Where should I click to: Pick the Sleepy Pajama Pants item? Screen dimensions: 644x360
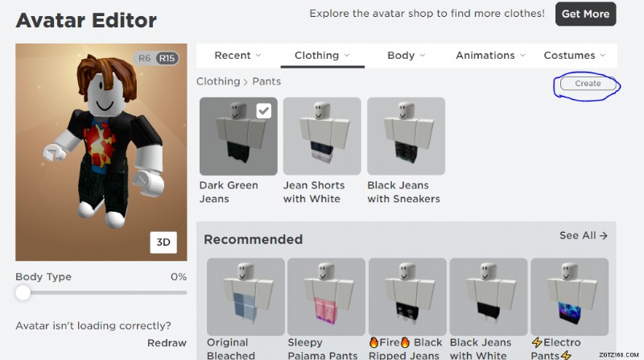click(327, 296)
